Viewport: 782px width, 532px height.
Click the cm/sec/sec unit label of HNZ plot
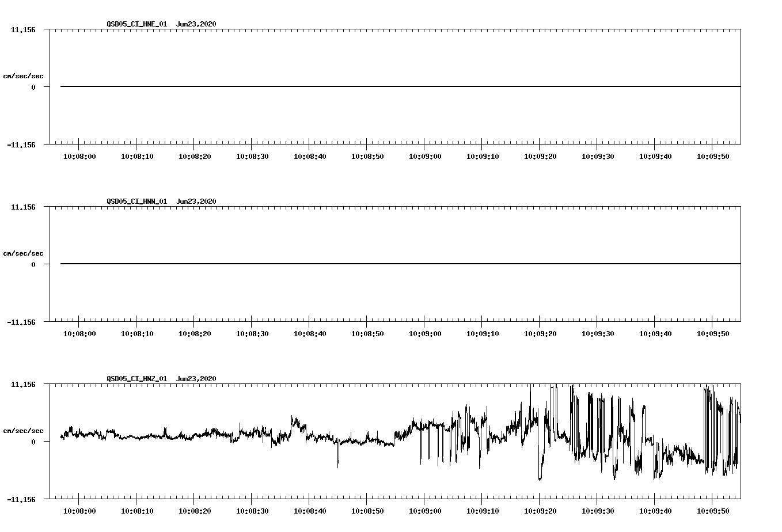point(23,431)
